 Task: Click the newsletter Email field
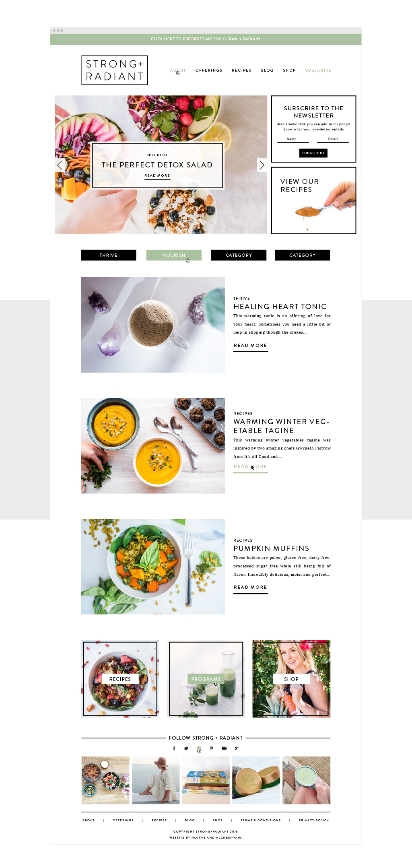click(x=333, y=139)
